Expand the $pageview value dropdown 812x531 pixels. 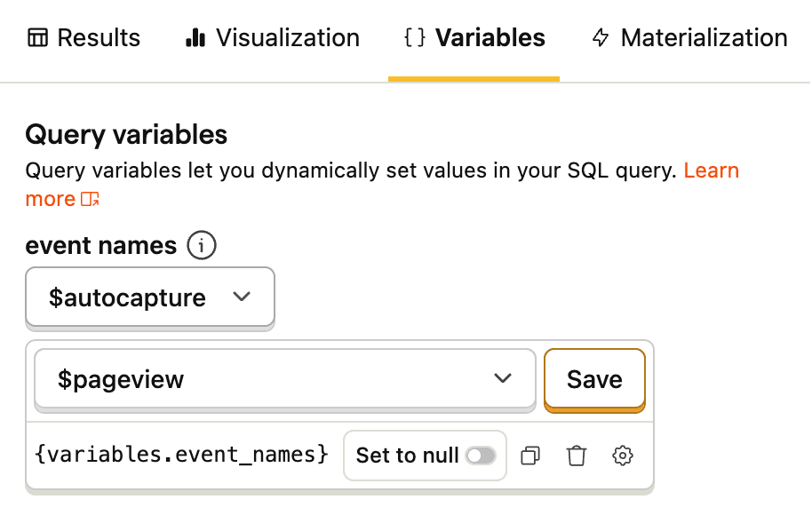pyautogui.click(x=284, y=379)
